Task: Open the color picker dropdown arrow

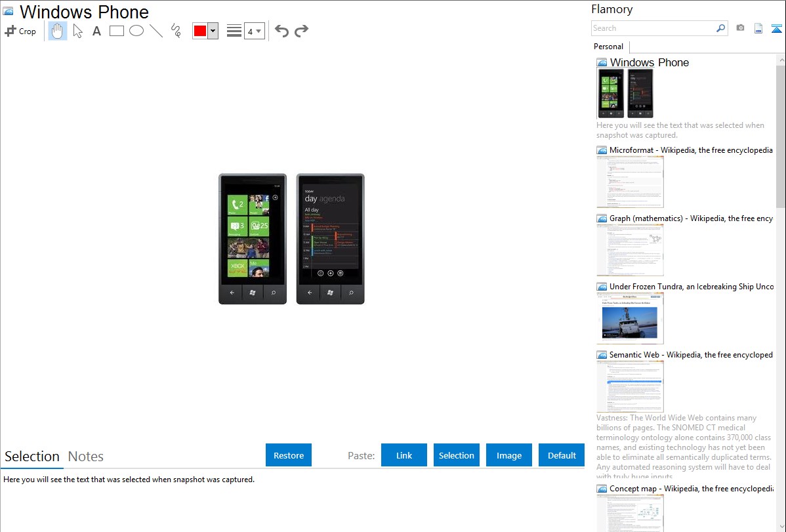Action: [213, 31]
